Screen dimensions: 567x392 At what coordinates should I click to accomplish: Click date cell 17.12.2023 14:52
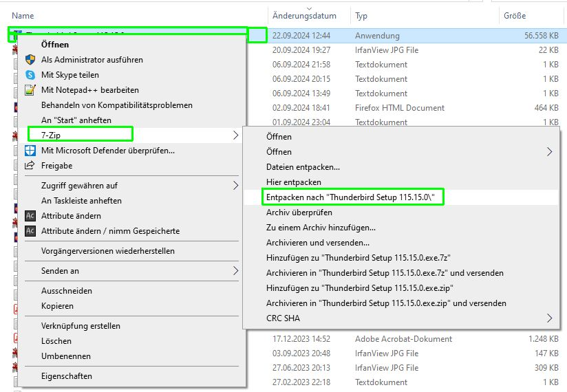tap(301, 339)
